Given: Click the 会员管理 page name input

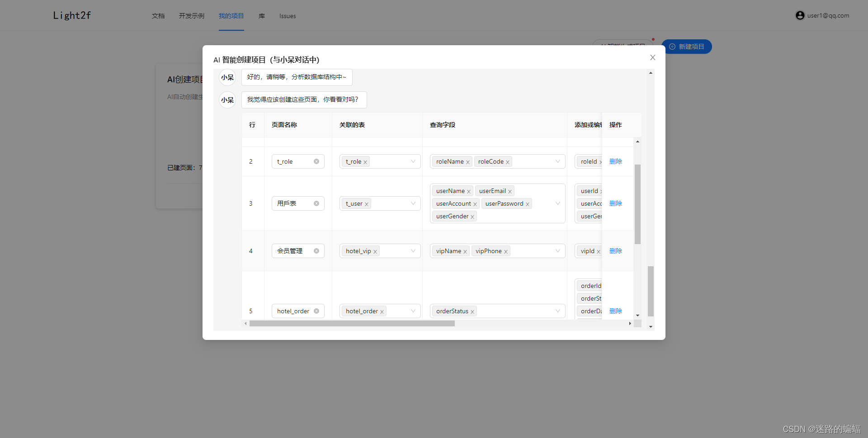Looking at the screenshot, I should (x=298, y=251).
